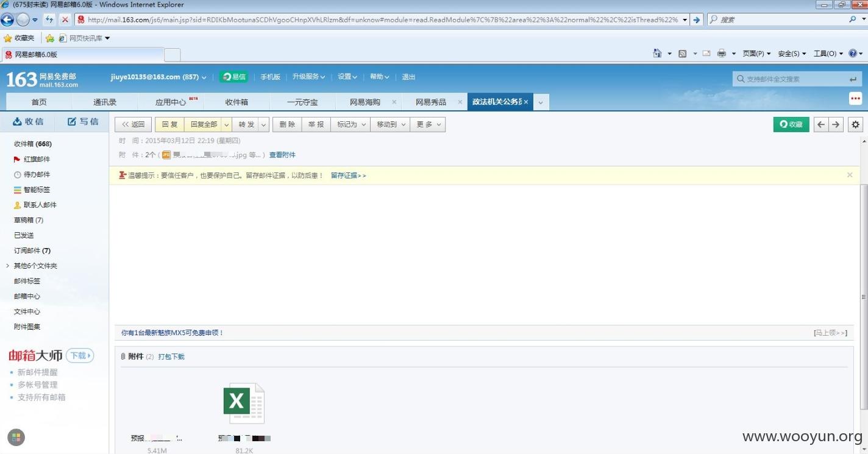
Task: Open the 易信 green button
Action: click(x=234, y=77)
